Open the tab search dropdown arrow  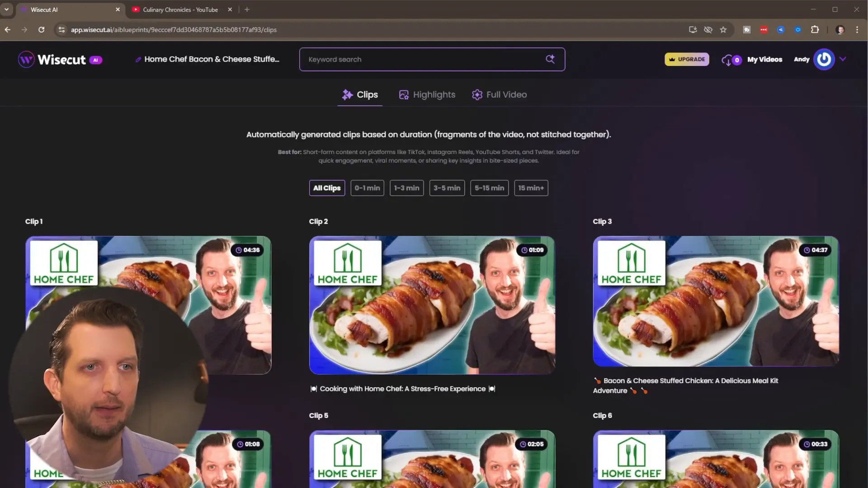pyautogui.click(x=7, y=9)
